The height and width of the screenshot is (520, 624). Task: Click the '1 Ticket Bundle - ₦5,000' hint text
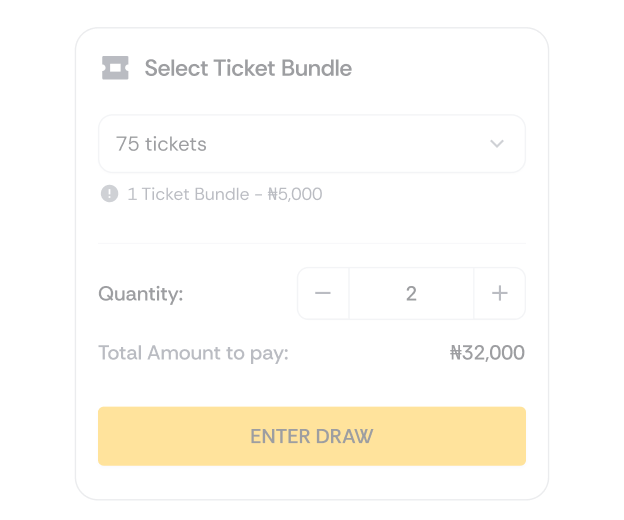coord(225,194)
